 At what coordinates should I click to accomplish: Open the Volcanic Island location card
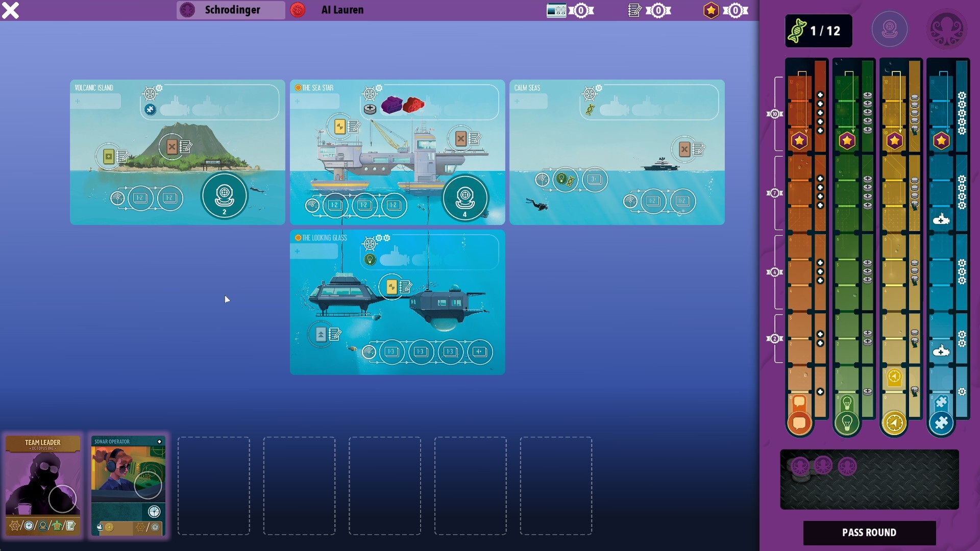[x=178, y=152]
